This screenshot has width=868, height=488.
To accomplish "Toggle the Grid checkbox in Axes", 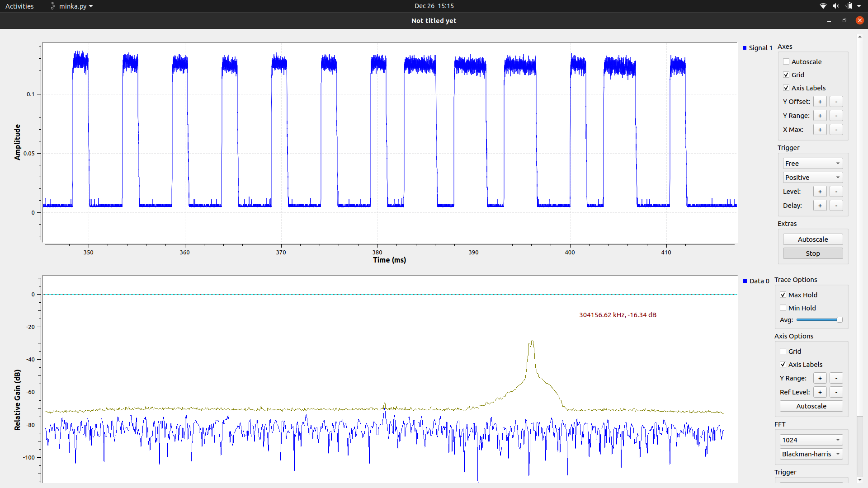I will (786, 75).
